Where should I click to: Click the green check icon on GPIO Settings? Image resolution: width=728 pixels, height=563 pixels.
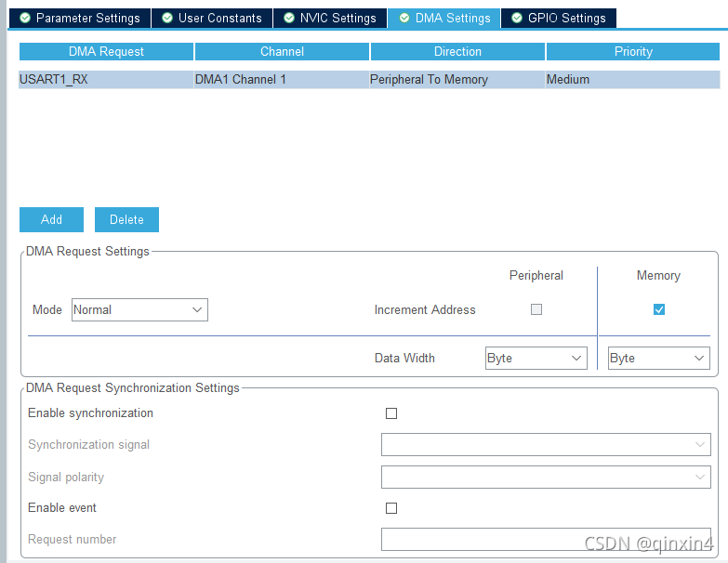517,18
